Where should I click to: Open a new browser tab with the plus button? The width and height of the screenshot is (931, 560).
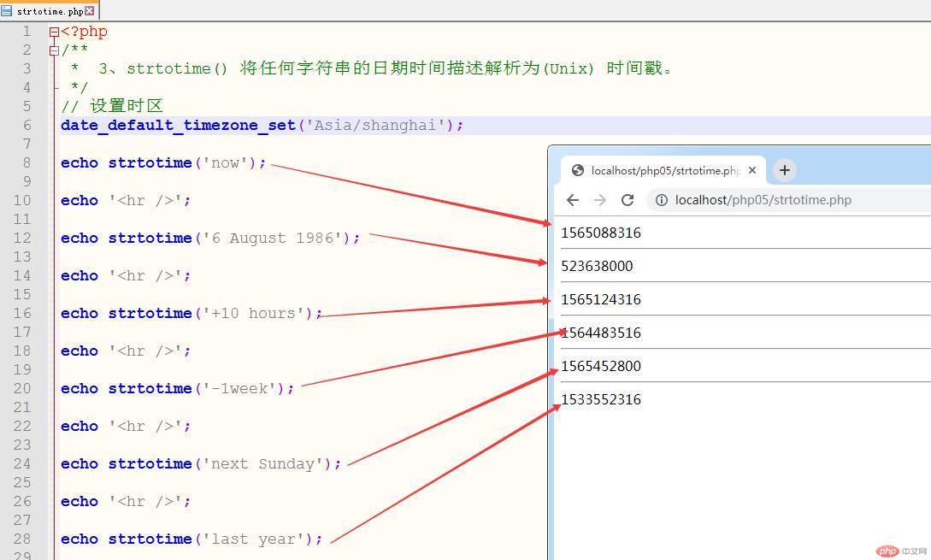click(x=784, y=170)
